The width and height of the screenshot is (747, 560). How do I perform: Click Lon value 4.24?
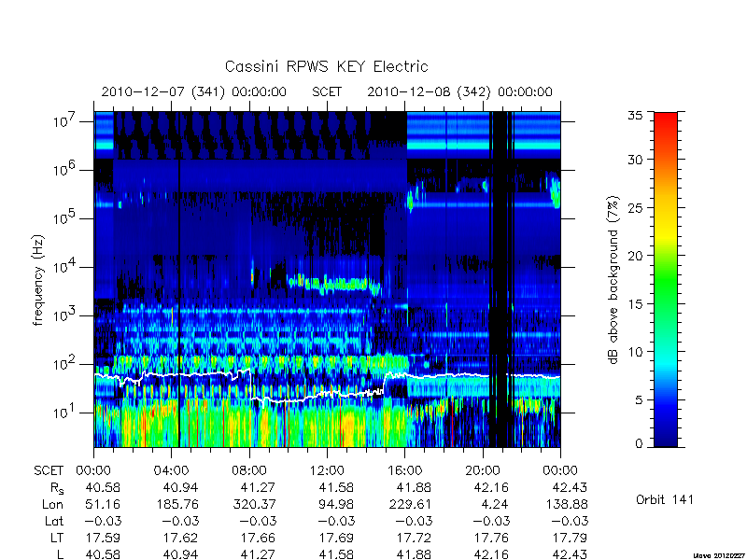pyautogui.click(x=496, y=504)
